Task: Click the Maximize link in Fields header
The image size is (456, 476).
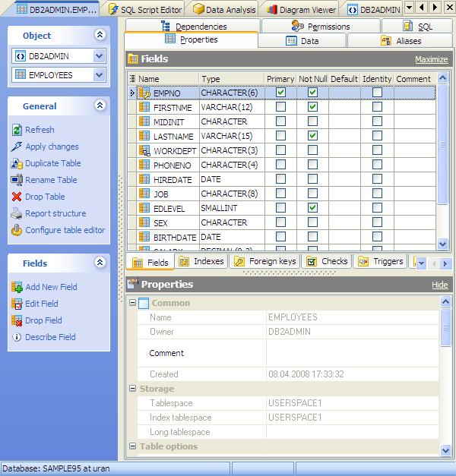Action: pyautogui.click(x=432, y=59)
